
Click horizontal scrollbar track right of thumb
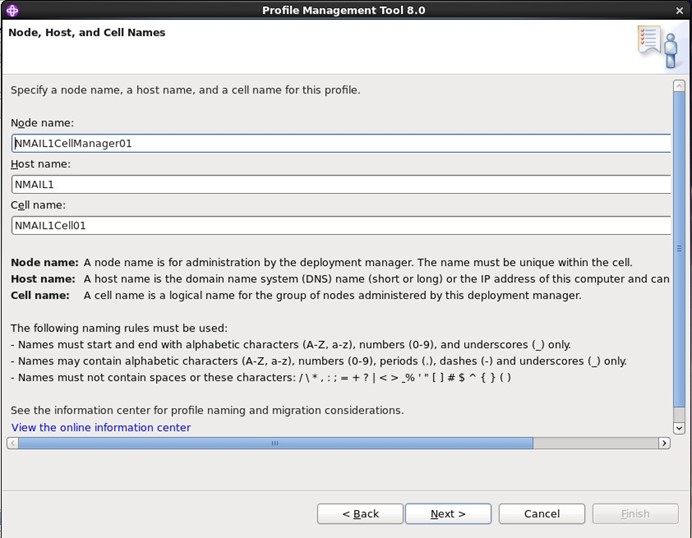[595, 443]
